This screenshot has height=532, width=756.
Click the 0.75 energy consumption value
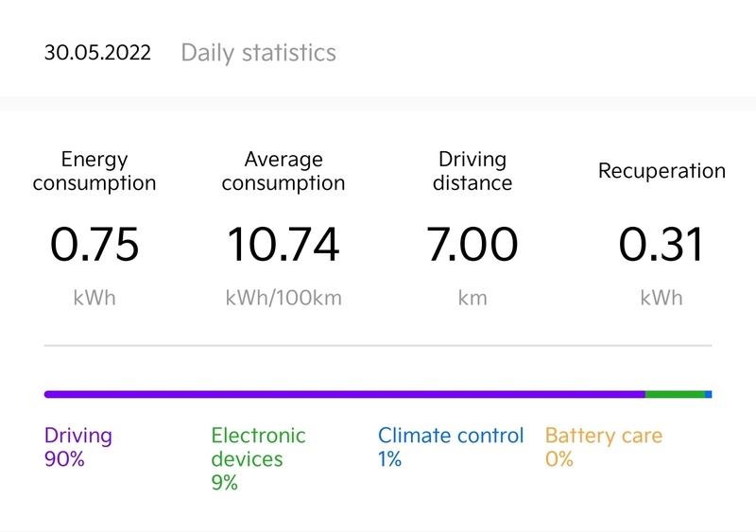pos(94,245)
